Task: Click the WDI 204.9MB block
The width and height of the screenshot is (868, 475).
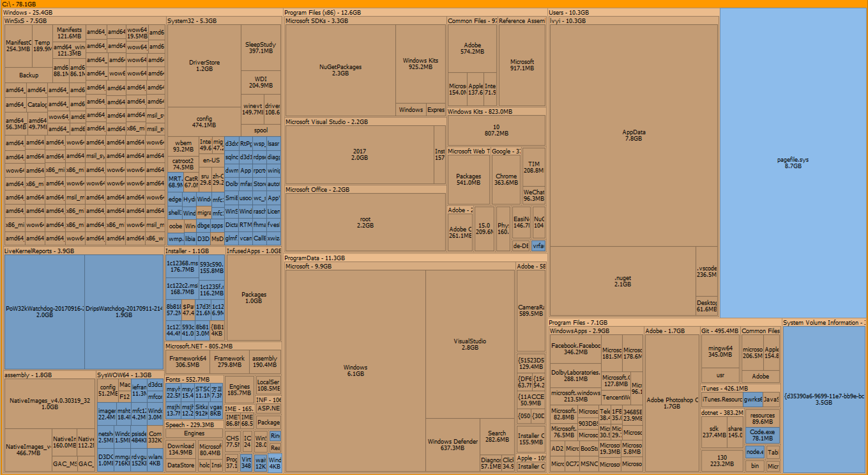Action: point(261,82)
